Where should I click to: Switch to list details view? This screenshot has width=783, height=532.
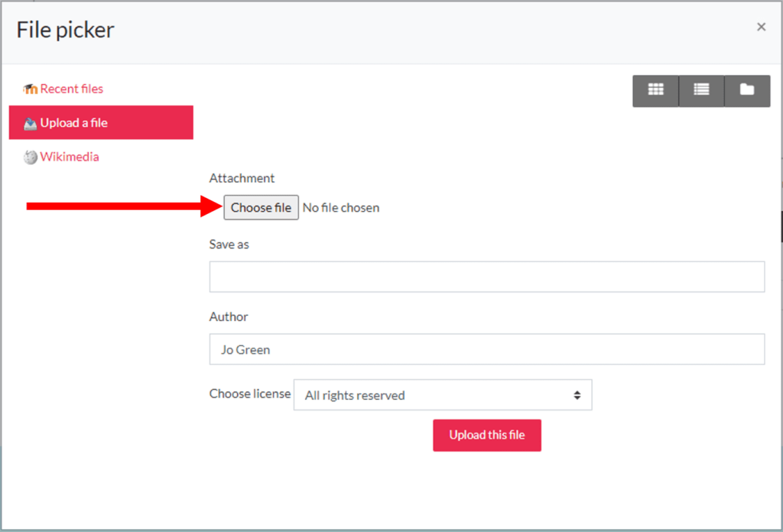tap(701, 89)
